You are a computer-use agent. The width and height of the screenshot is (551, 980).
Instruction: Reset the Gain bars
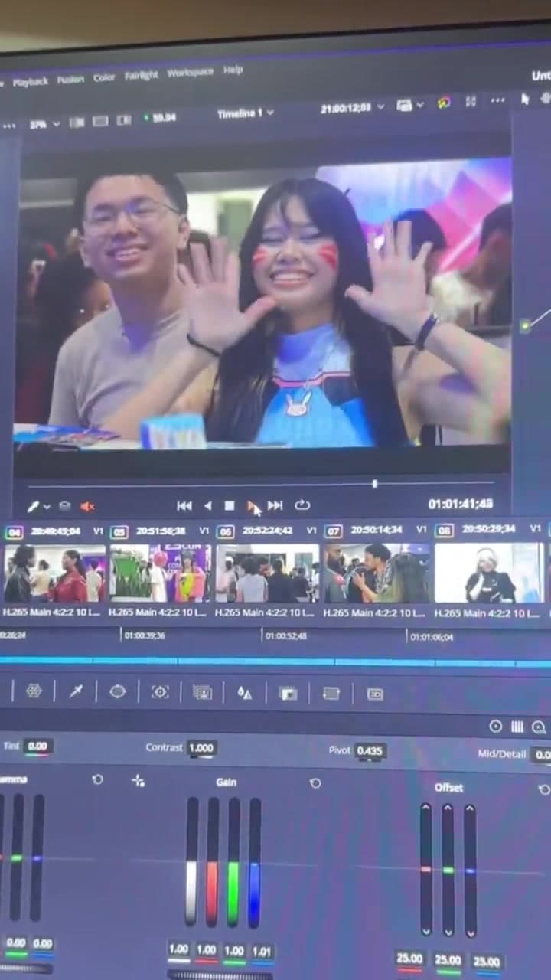tap(315, 783)
